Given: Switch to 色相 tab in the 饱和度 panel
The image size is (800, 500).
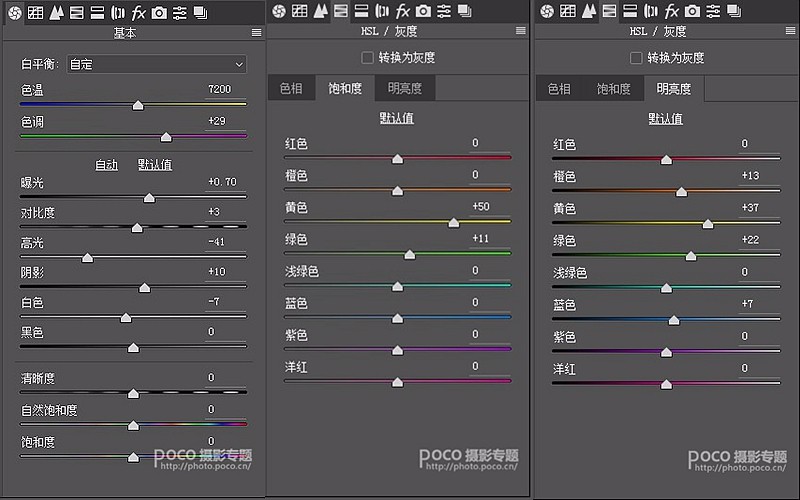Looking at the screenshot, I should [291, 88].
